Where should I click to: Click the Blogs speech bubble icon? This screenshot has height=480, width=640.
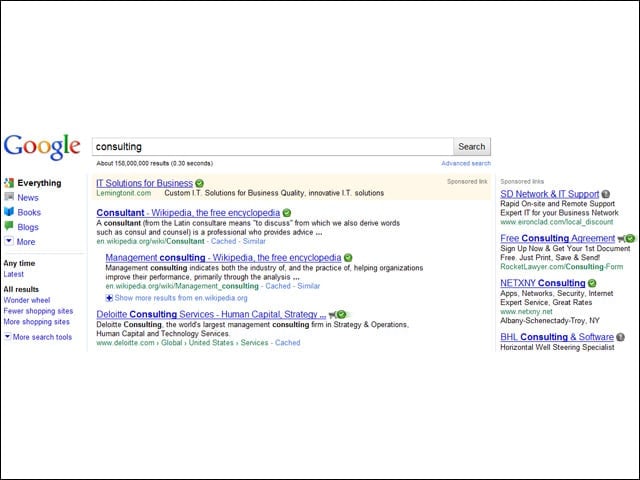9,226
